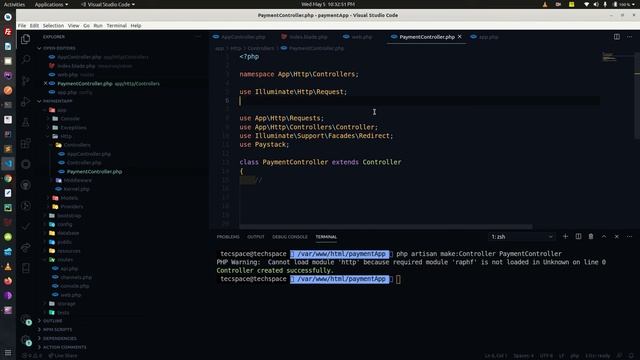Screen dimensions: 640x360
Task: Click the editor horizontal scrollbar
Action: point(385,227)
